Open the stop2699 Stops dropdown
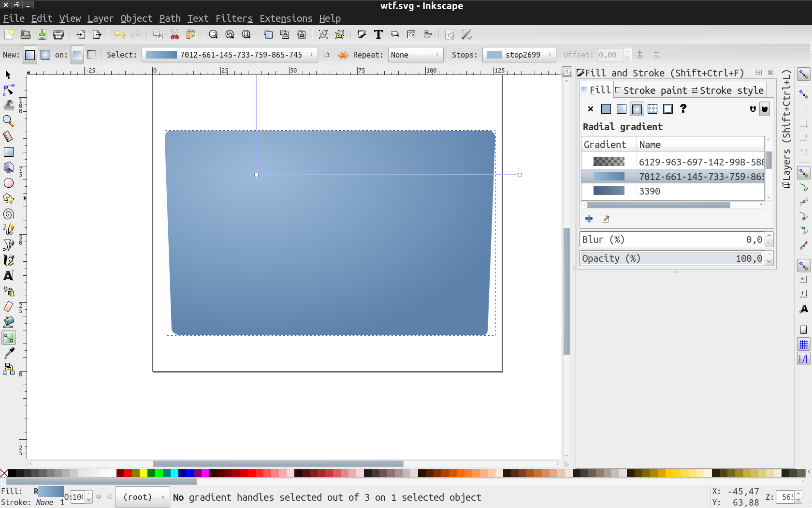The image size is (812, 508). point(519,55)
